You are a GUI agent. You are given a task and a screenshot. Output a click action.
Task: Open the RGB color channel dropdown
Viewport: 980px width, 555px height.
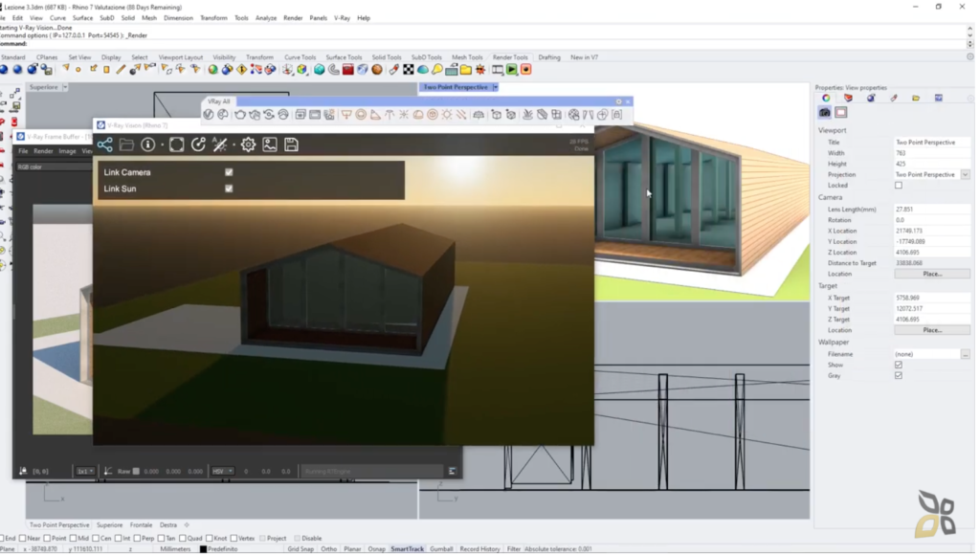(55, 167)
